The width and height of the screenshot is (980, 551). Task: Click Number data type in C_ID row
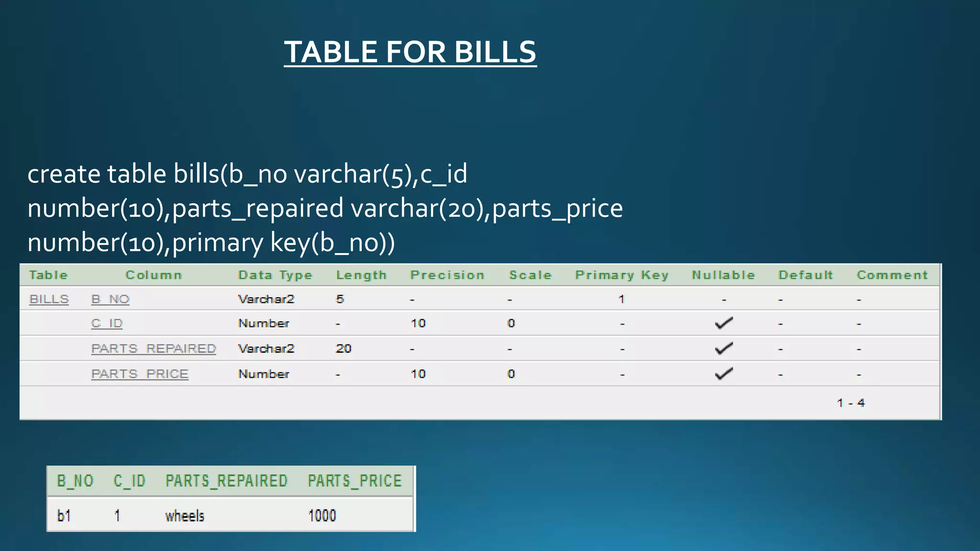coord(264,324)
